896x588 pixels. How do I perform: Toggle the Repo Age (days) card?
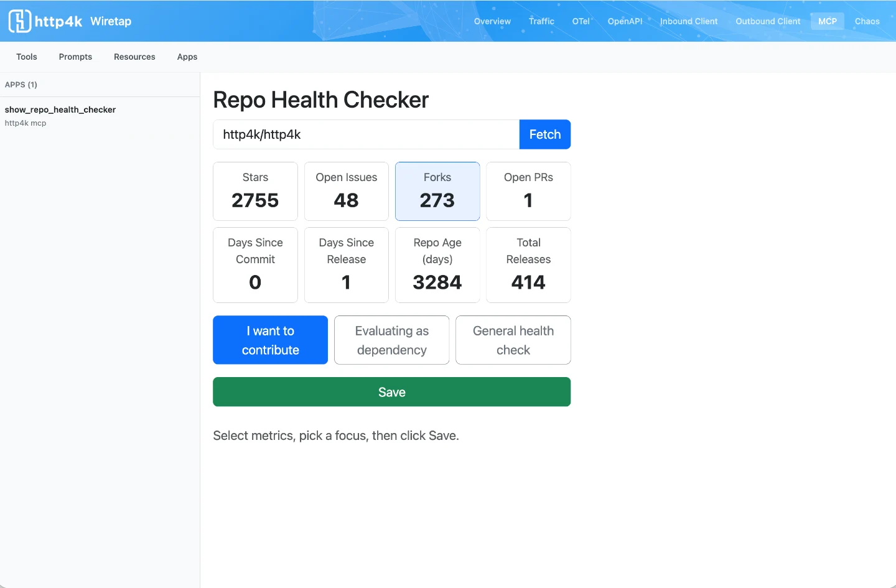click(x=437, y=265)
